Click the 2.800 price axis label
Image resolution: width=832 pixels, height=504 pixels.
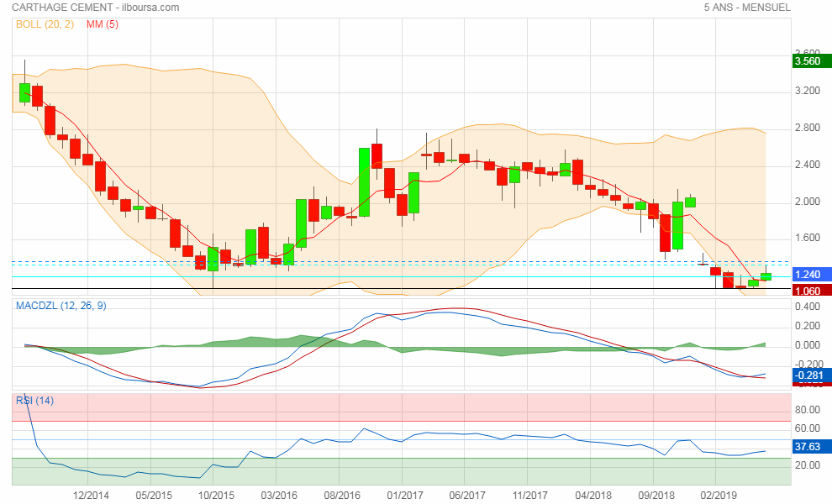point(808,128)
